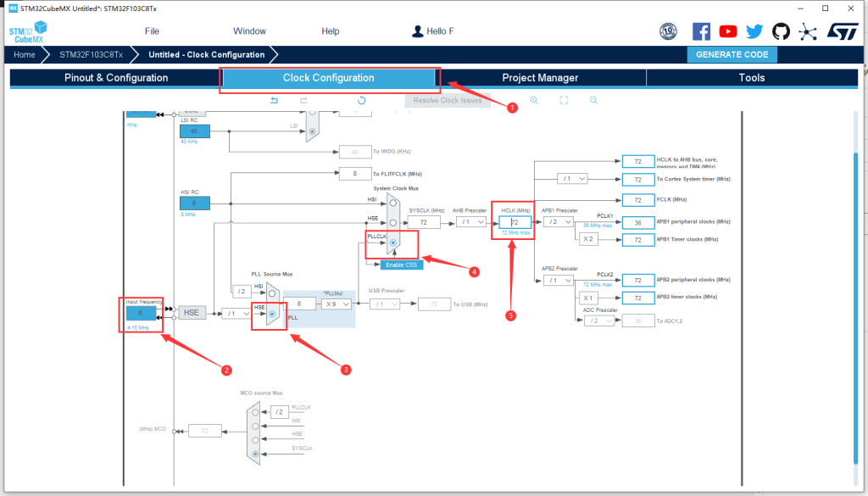868x496 pixels.
Task: Go to STM32F103C8Tx breadcrumb
Action: pyautogui.click(x=92, y=55)
